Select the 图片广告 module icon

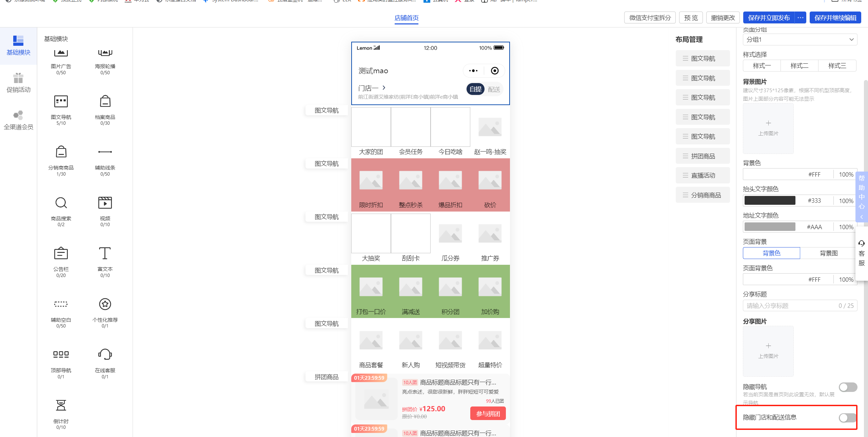point(61,53)
